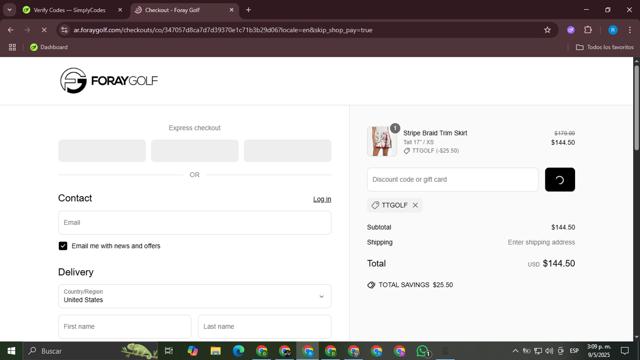This screenshot has height=360, width=640.
Task: Focus the Discount code or gift card field
Action: [453, 180]
